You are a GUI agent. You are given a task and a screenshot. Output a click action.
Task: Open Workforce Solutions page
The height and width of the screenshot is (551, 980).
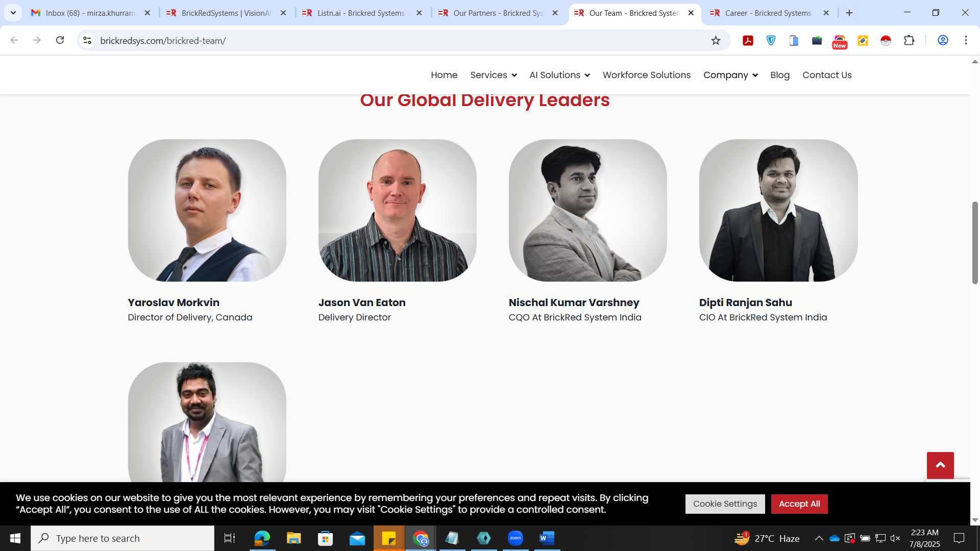(646, 75)
